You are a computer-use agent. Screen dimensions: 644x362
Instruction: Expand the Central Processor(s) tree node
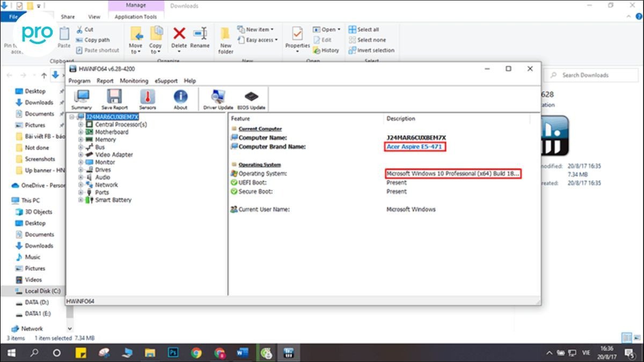(x=80, y=124)
